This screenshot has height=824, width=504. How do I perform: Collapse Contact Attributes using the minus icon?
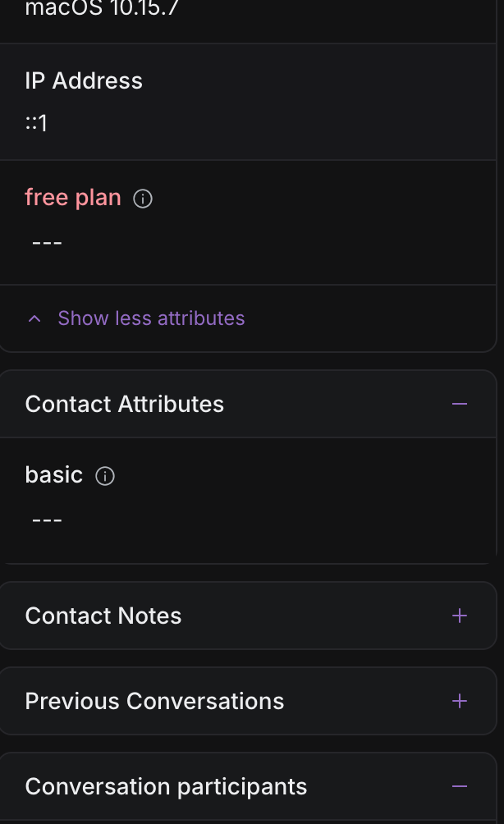coord(460,404)
